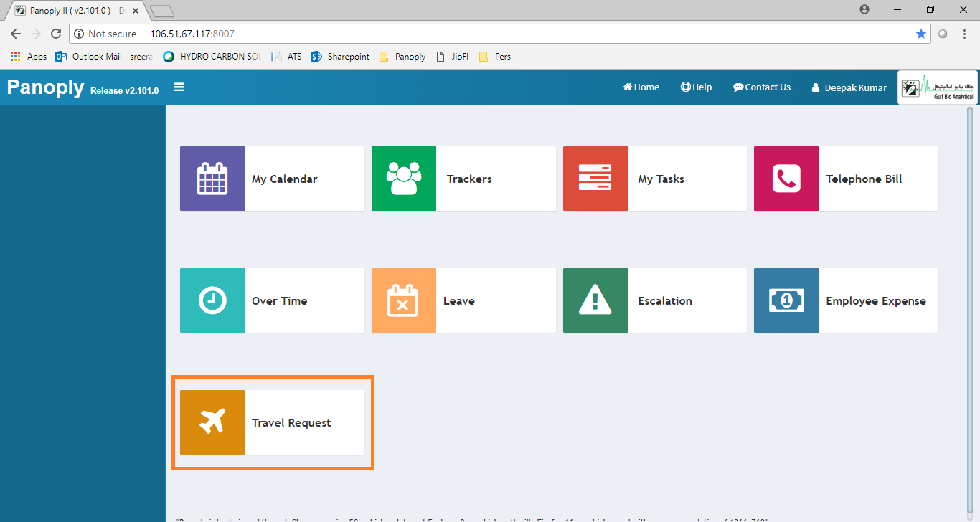This screenshot has height=522, width=980.
Task: Open Apps bookmarks shortcut
Action: point(29,57)
